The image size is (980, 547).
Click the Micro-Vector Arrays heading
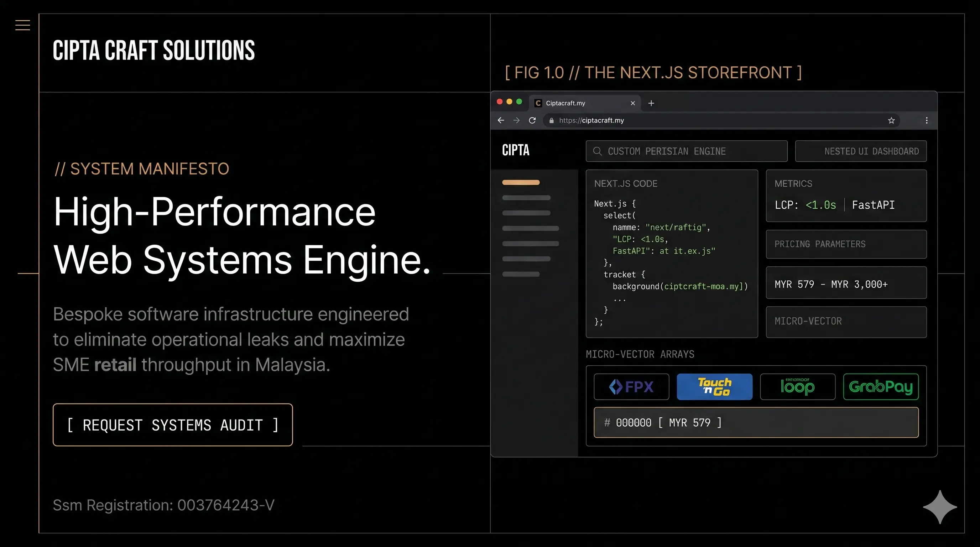[x=640, y=354]
